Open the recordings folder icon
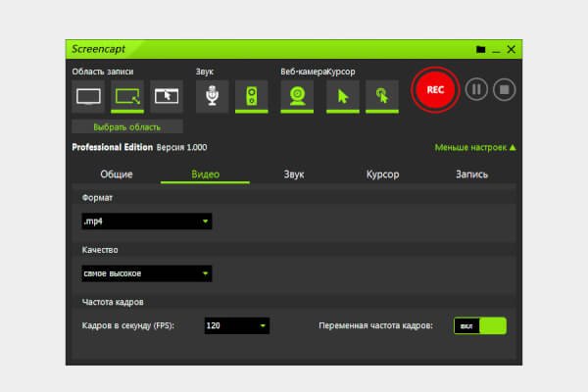Viewport: 588px width, 392px height. 481,50
